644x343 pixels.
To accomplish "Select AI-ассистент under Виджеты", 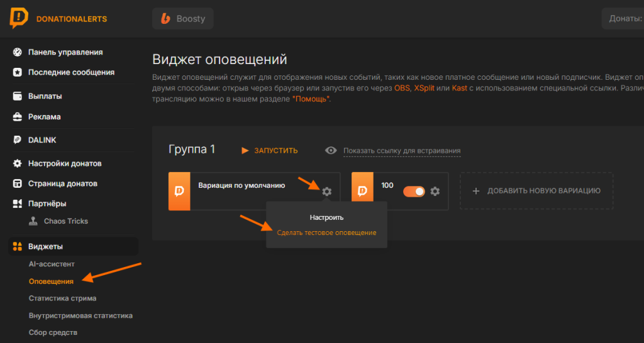I will [x=52, y=264].
